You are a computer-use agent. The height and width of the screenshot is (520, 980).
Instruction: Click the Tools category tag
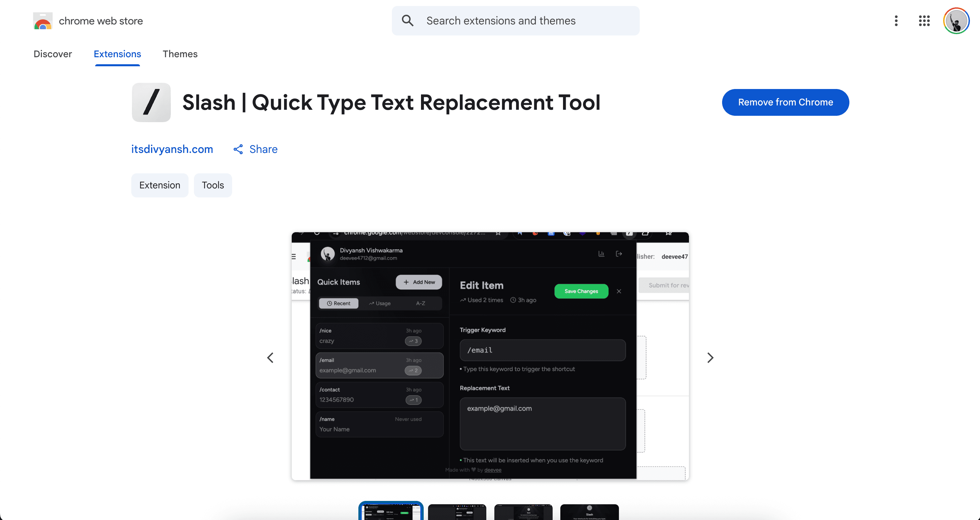[x=212, y=185]
